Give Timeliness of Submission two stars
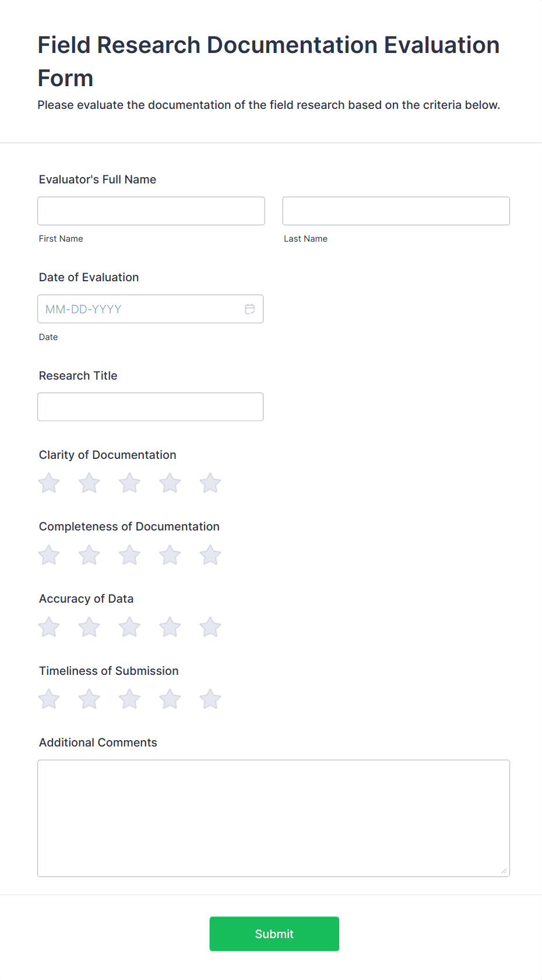The width and height of the screenshot is (542, 980). (x=89, y=699)
